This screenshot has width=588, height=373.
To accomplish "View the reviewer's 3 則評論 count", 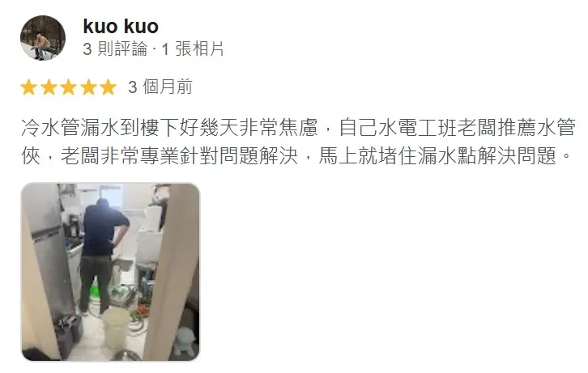I will tap(115, 49).
